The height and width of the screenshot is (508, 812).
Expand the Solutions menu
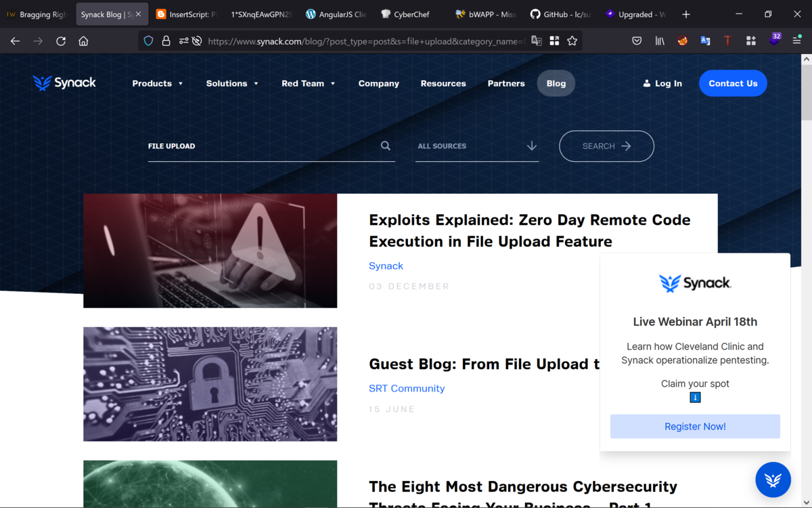click(x=232, y=83)
